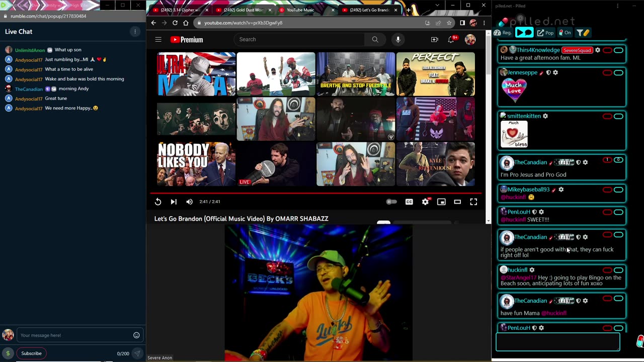Click the Pop out button in Pilled
Screen dimensions: 644x362
(545, 33)
